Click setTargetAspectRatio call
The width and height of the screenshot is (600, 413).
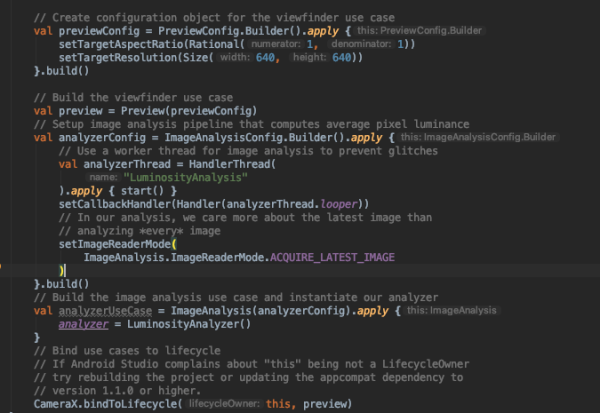[122, 44]
